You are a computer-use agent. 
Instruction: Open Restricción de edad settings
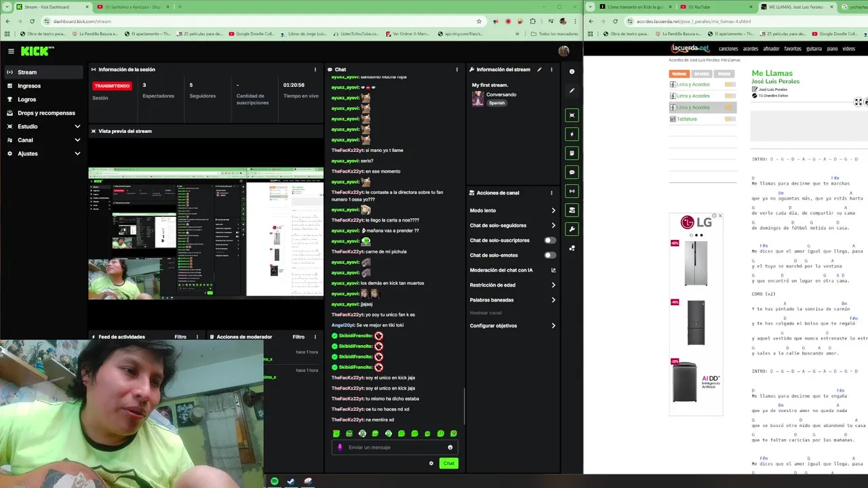coord(513,285)
